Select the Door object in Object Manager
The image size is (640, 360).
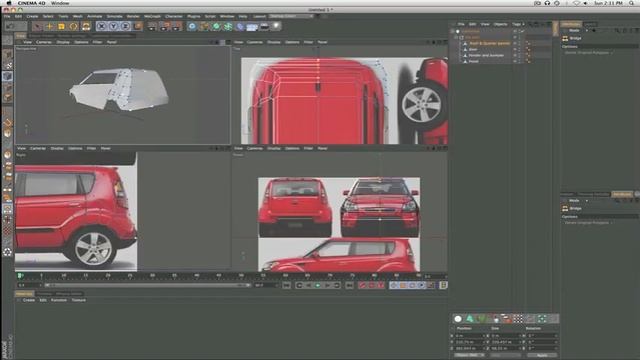[x=473, y=49]
